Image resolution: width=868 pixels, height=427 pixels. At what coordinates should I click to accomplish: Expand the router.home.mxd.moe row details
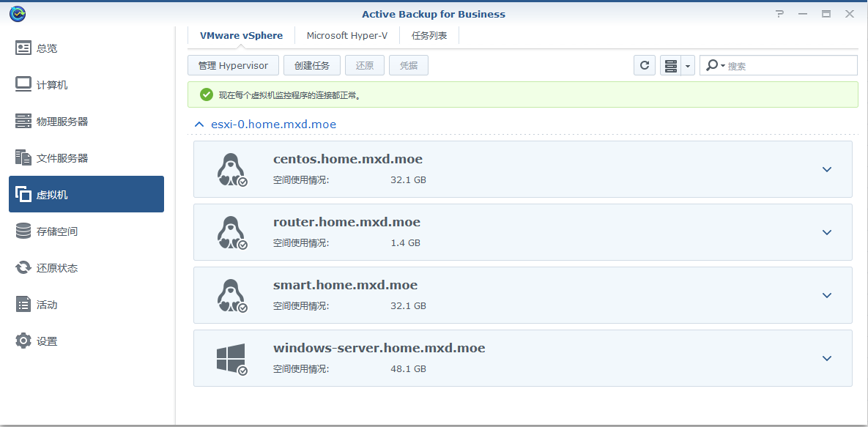pyautogui.click(x=827, y=232)
